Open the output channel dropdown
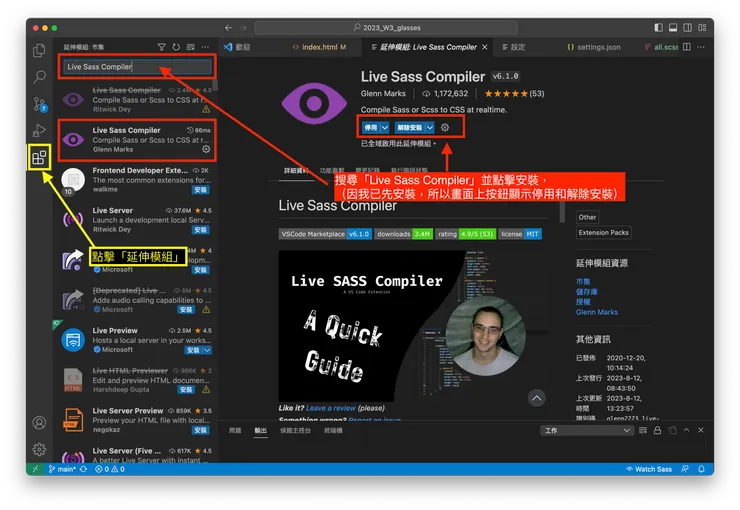The image size is (740, 510). tap(586, 430)
